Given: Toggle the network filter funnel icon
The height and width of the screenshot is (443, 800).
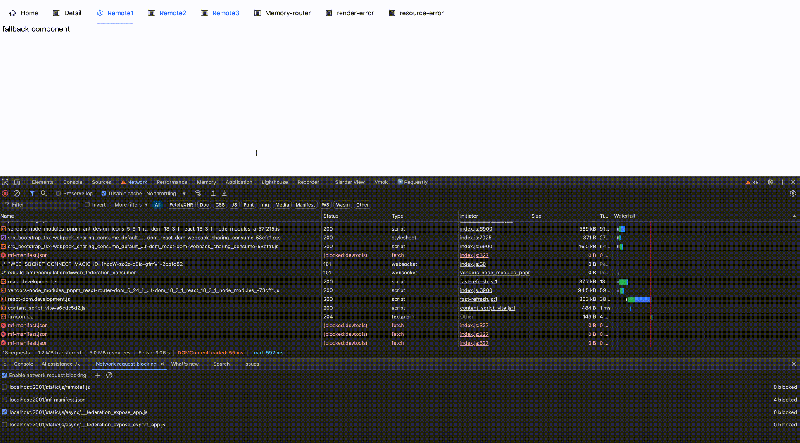Looking at the screenshot, I should [32, 193].
